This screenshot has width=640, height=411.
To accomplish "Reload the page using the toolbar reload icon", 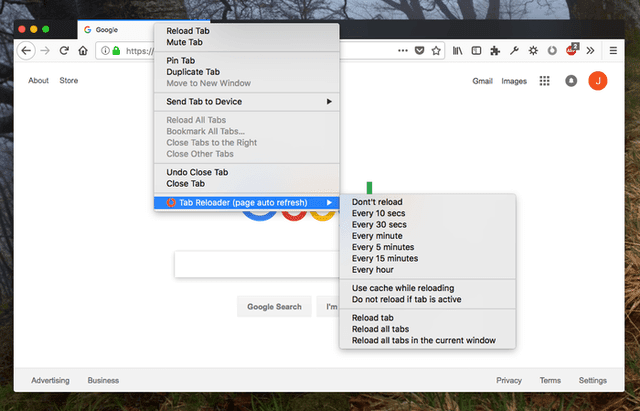I will coord(64,50).
